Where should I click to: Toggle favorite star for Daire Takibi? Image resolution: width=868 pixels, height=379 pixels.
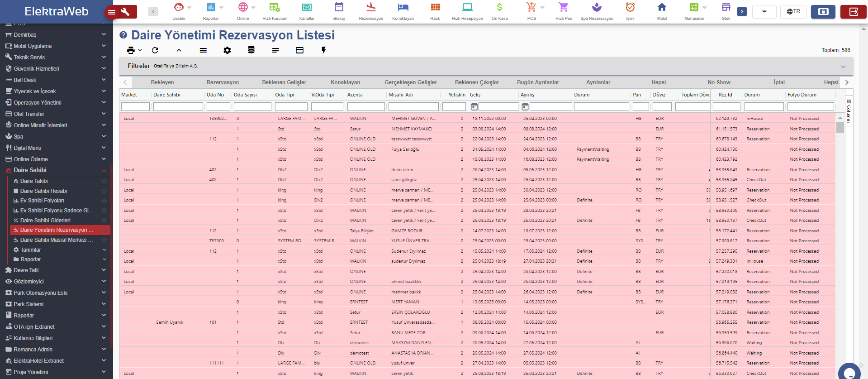104,181
